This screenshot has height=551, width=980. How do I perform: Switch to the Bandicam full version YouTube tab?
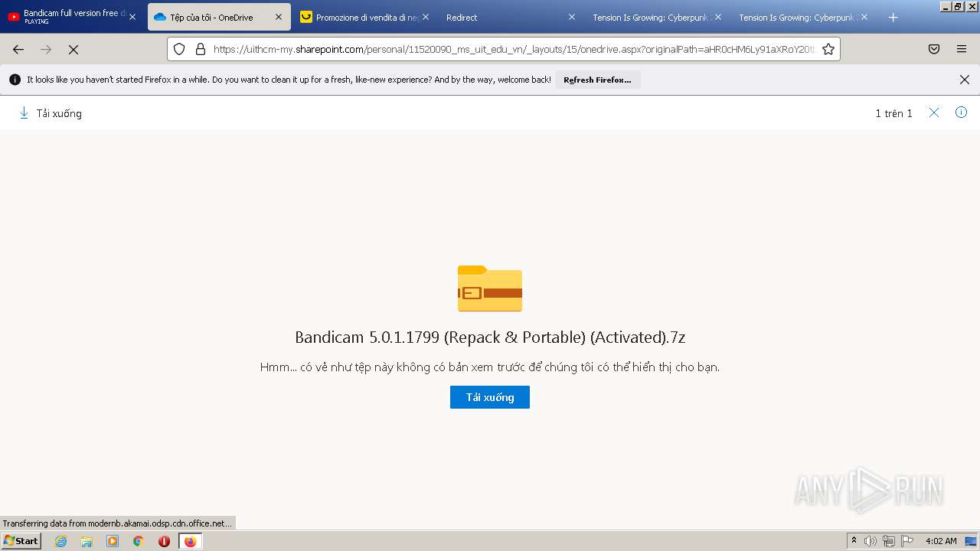click(73, 17)
